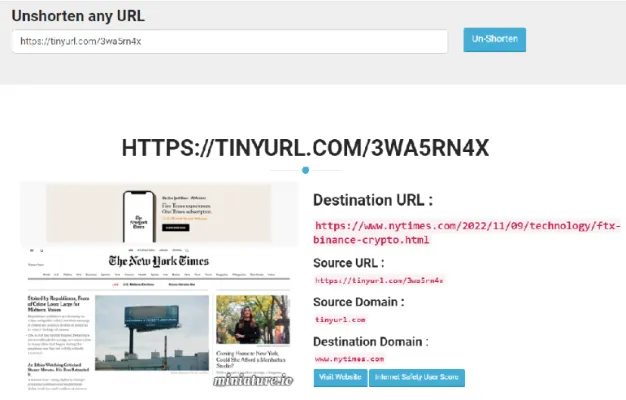This screenshot has width=626, height=400.
Task: Click the Destination URL label
Action: 373,200
